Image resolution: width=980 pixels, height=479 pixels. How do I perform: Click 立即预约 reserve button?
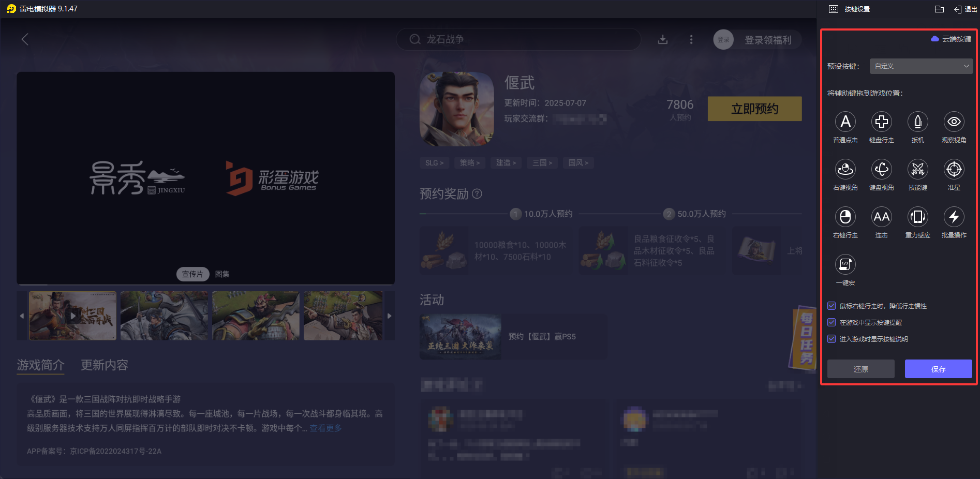pyautogui.click(x=754, y=109)
